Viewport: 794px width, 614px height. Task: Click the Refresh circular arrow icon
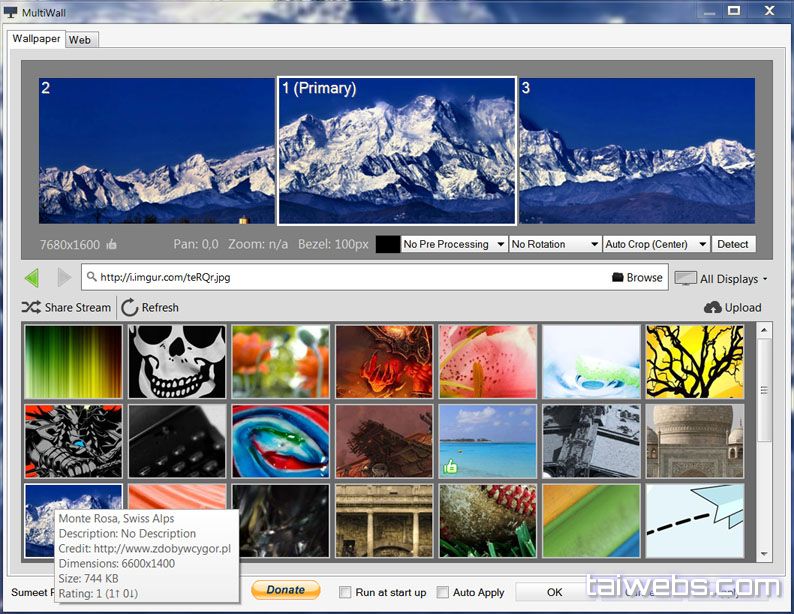[130, 308]
